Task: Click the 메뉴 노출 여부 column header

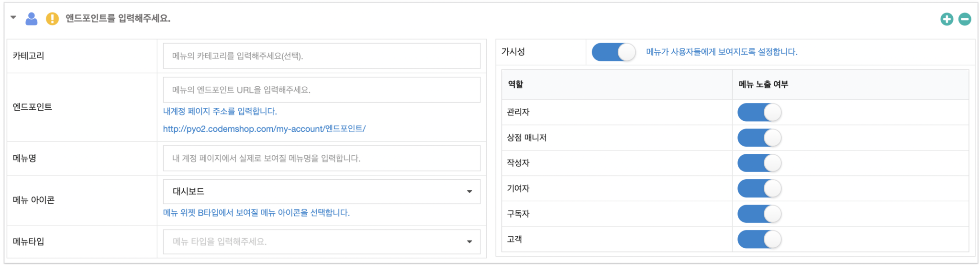Action: click(x=763, y=84)
